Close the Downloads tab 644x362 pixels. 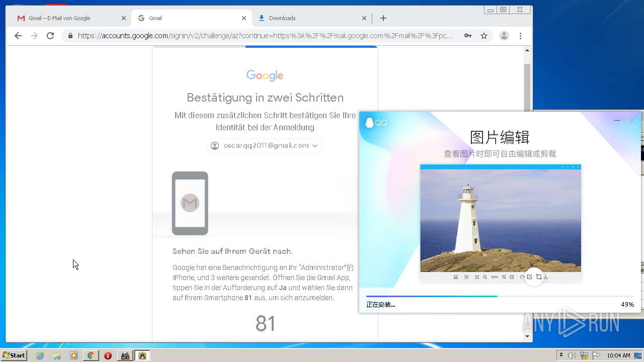(x=364, y=18)
